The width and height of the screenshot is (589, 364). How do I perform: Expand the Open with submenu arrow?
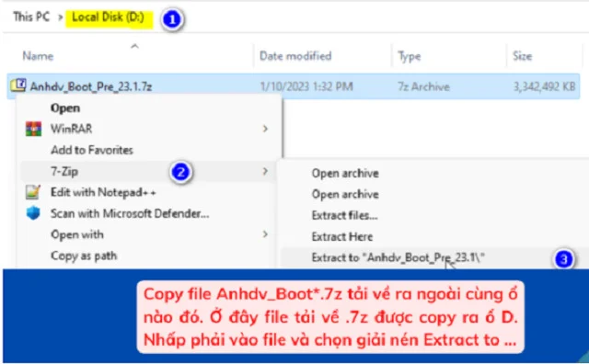tap(265, 234)
